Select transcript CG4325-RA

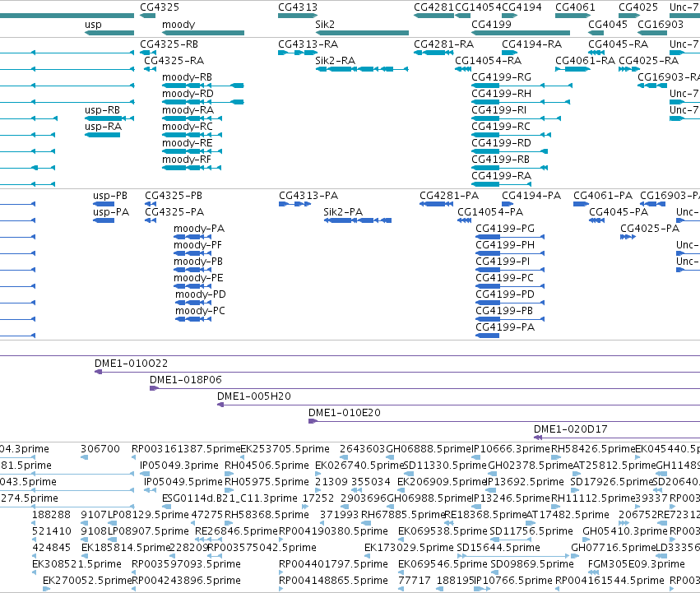click(x=174, y=61)
